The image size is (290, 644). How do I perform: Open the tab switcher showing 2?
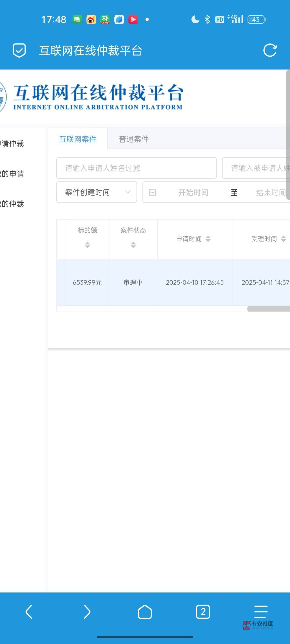[203, 612]
